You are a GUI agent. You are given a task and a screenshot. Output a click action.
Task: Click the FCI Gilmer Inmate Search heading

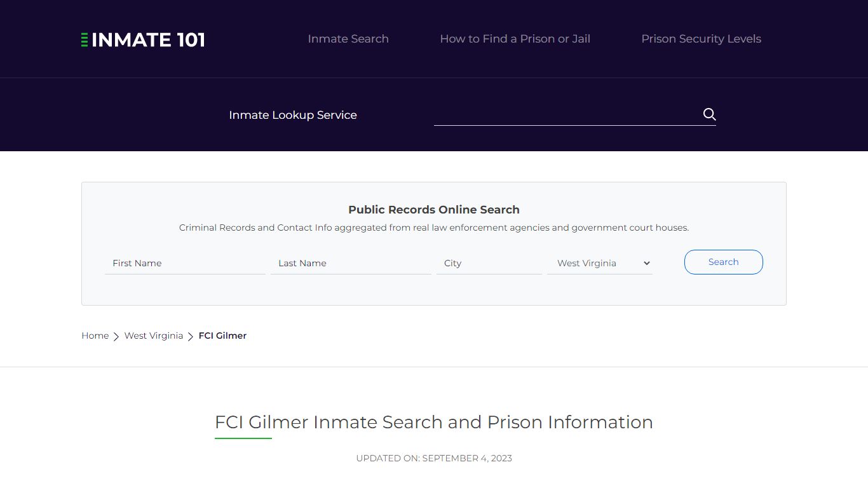tap(434, 422)
